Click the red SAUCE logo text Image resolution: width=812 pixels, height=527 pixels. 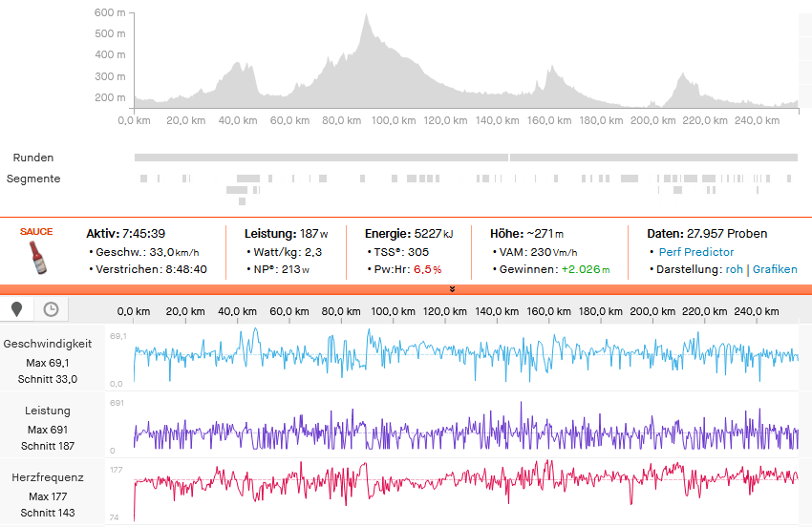[x=36, y=232]
